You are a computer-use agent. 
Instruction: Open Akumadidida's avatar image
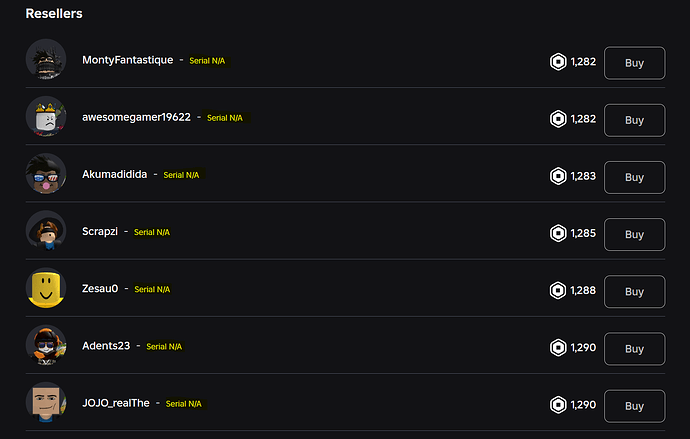point(46,174)
